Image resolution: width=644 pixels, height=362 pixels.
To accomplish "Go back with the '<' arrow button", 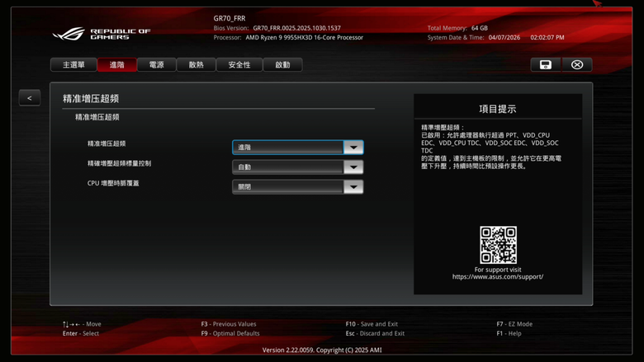I will [x=30, y=98].
